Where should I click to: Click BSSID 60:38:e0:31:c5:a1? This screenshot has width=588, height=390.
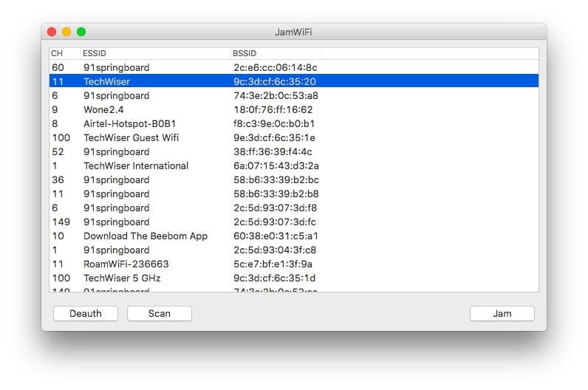[x=276, y=236]
